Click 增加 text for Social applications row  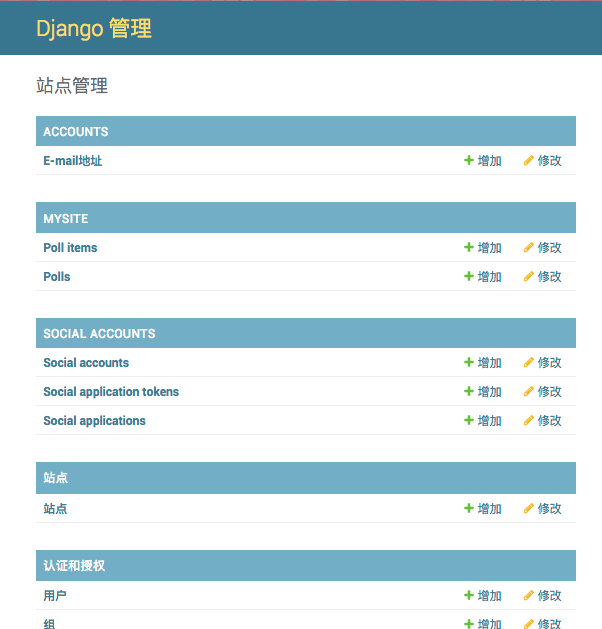tap(490, 420)
